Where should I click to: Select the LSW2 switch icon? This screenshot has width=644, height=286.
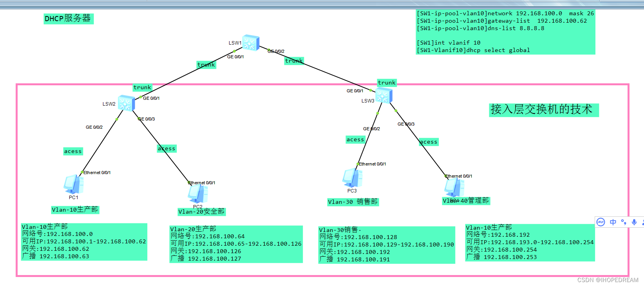pyautogui.click(x=126, y=103)
